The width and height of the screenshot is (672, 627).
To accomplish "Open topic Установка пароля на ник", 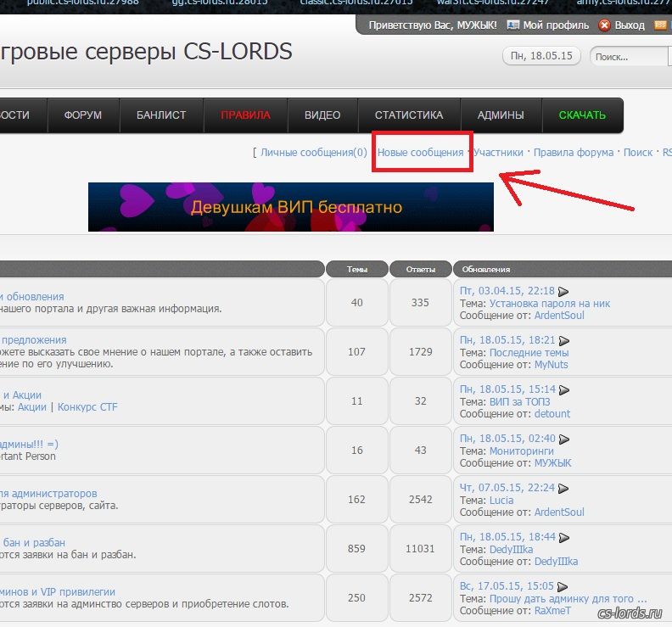I will [x=550, y=304].
